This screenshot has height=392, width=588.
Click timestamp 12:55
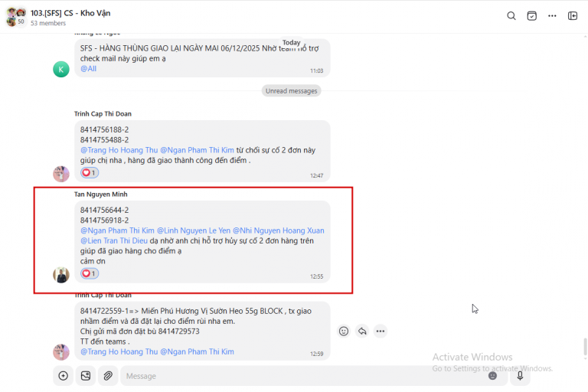316,276
